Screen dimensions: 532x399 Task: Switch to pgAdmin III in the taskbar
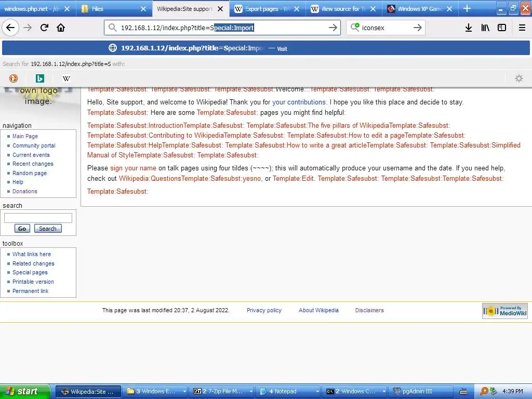click(421, 392)
